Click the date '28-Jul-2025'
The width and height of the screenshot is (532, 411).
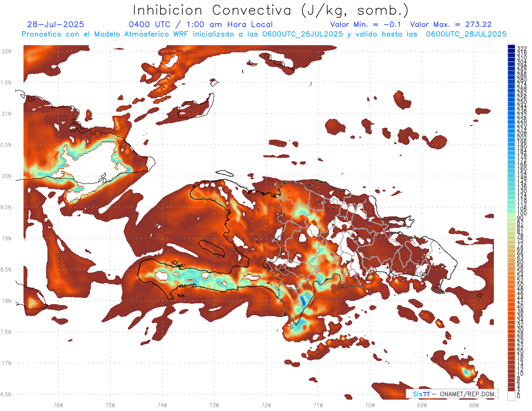click(x=55, y=25)
